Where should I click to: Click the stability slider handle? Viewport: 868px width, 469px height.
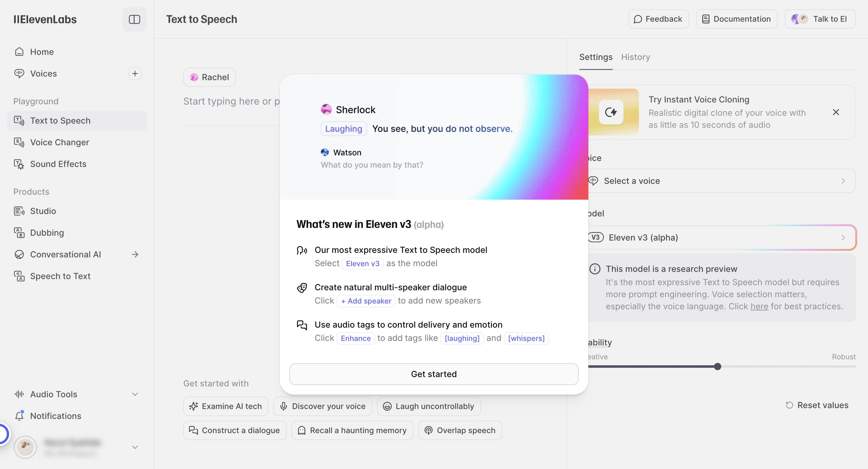click(717, 367)
